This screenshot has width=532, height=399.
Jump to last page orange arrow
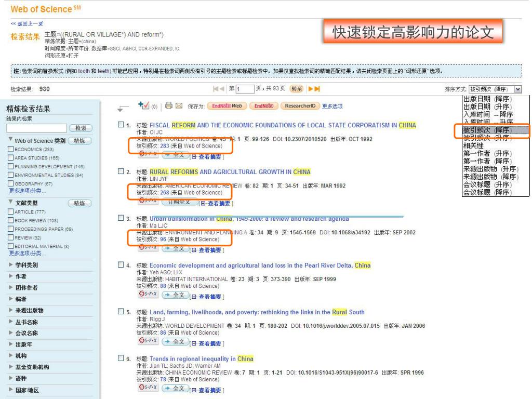coord(317,89)
